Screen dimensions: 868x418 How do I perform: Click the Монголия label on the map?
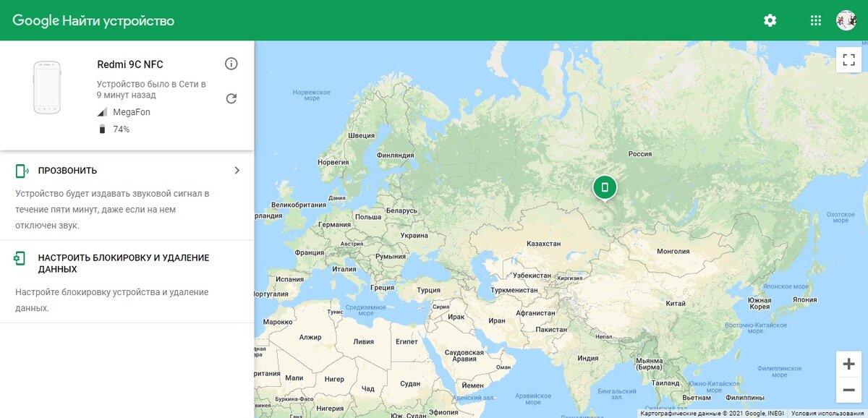pyautogui.click(x=673, y=252)
